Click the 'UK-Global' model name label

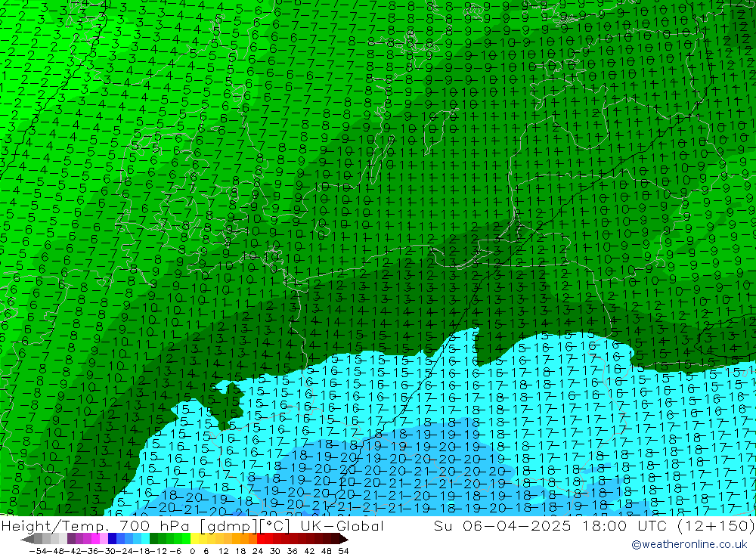(342, 526)
